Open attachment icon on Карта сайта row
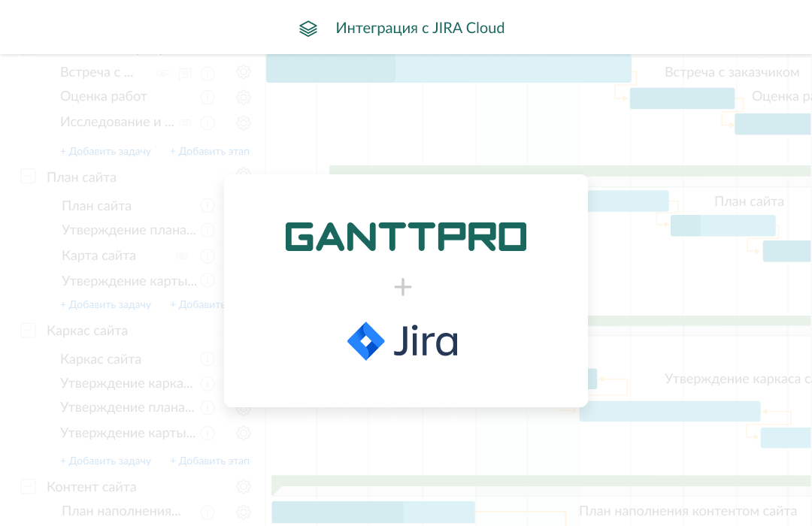Image resolution: width=812 pixels, height=526 pixels. pos(182,255)
